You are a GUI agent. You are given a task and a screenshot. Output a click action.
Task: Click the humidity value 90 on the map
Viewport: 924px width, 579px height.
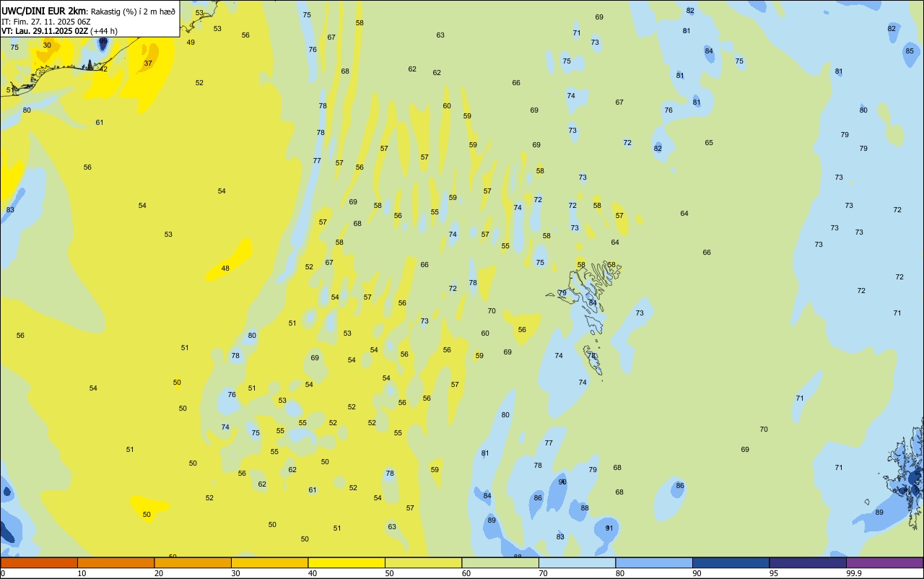coord(562,482)
